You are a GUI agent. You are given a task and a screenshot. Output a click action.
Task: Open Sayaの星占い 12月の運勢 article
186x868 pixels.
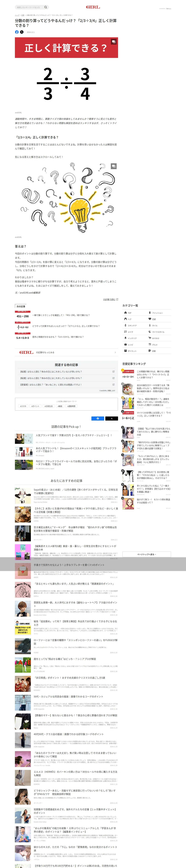(x=66, y=496)
